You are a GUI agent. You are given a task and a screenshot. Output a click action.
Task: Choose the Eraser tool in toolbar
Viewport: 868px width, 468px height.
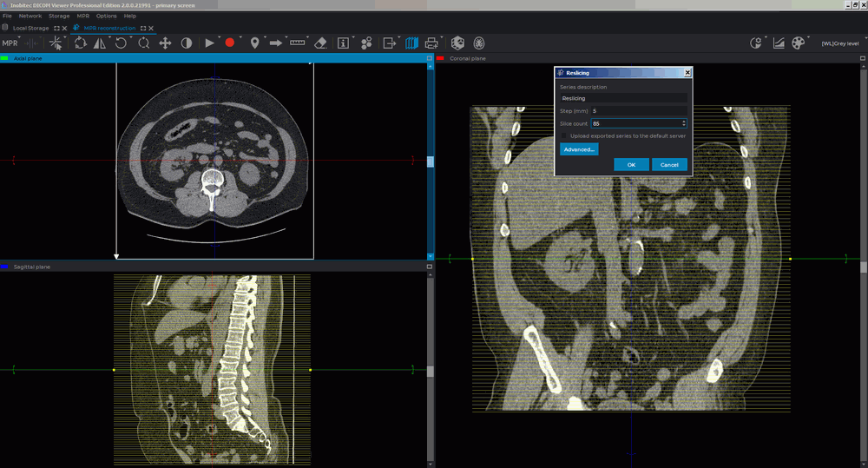[320, 43]
